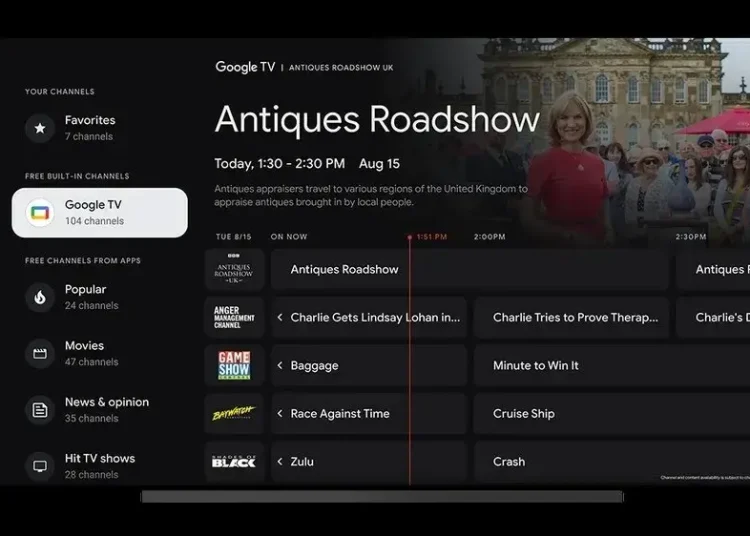The height and width of the screenshot is (536, 750).
Task: Tune to the Baywatch channel logo
Action: [234, 414]
